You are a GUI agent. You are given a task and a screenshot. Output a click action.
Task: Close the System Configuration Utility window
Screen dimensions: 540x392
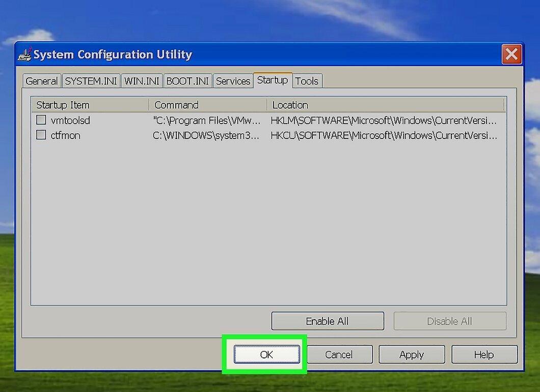[x=511, y=54]
